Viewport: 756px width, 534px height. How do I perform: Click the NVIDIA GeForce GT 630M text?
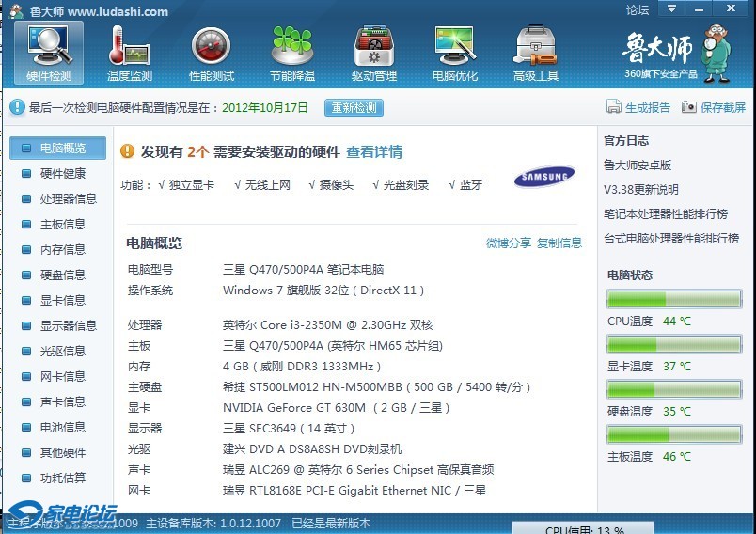click(x=336, y=408)
